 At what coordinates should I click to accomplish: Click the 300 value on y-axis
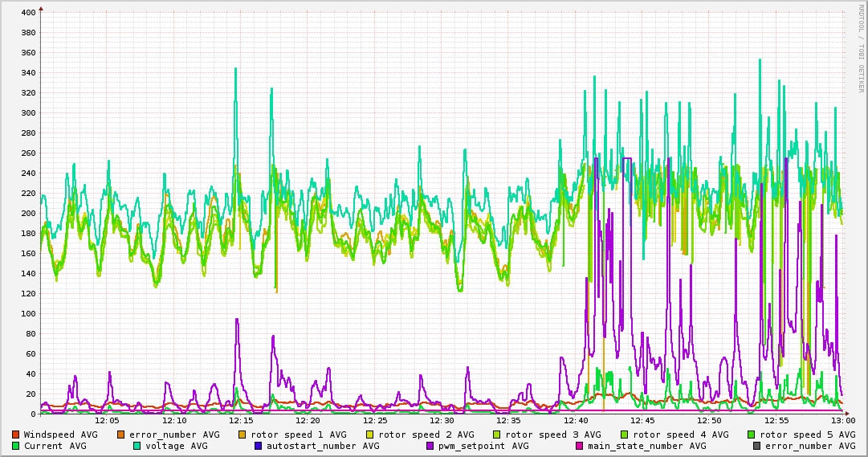click(29, 112)
